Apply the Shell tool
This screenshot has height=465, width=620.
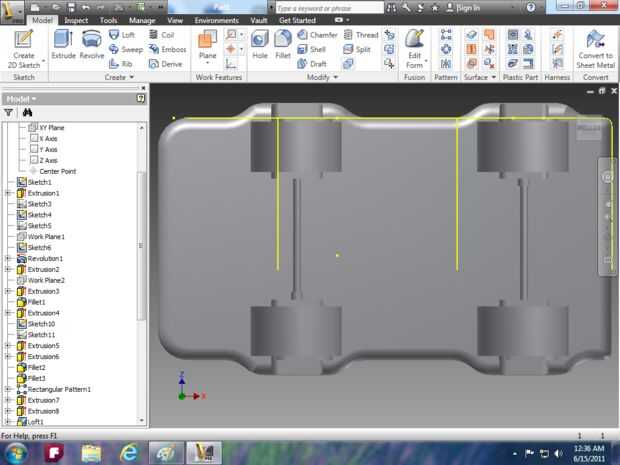(312, 49)
